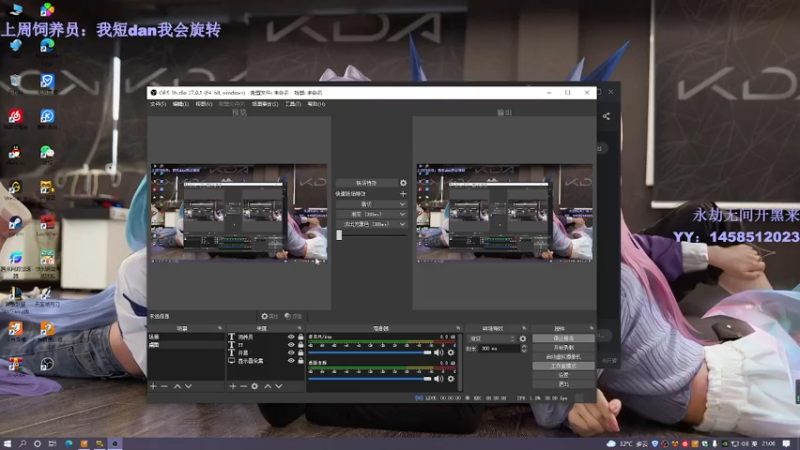Open the Steam desktop icon

tap(15, 223)
